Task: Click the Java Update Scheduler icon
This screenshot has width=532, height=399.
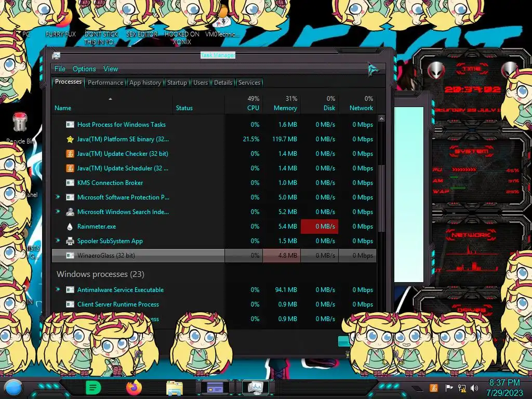Action: pos(70,168)
